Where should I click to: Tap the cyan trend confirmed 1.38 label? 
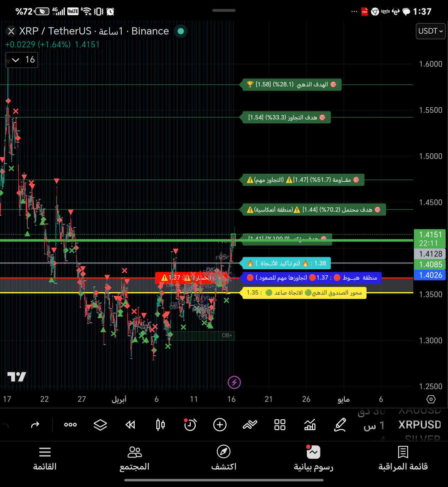click(x=285, y=263)
